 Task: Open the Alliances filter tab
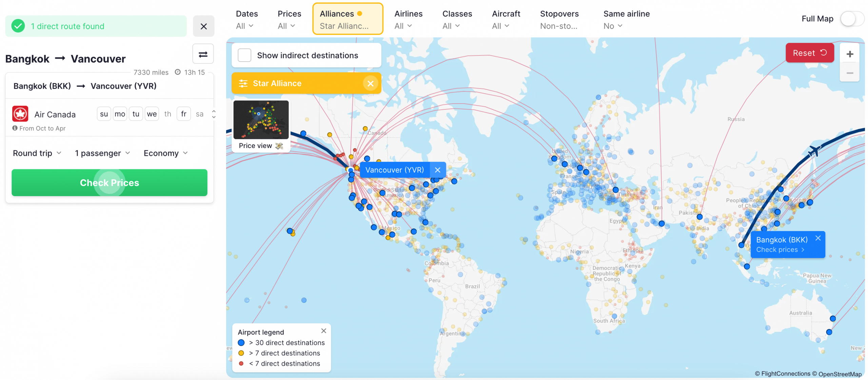point(347,19)
